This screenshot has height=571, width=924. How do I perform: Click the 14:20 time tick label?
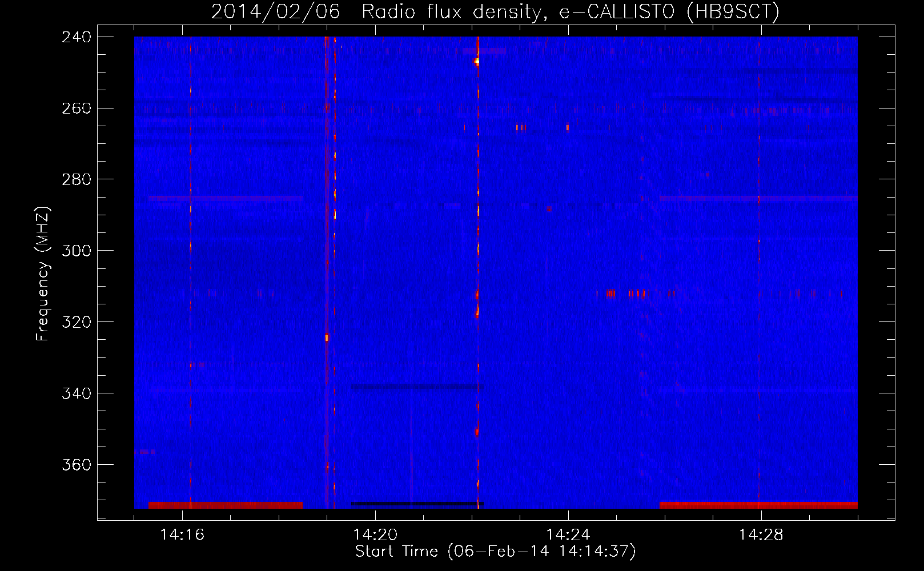click(375, 534)
